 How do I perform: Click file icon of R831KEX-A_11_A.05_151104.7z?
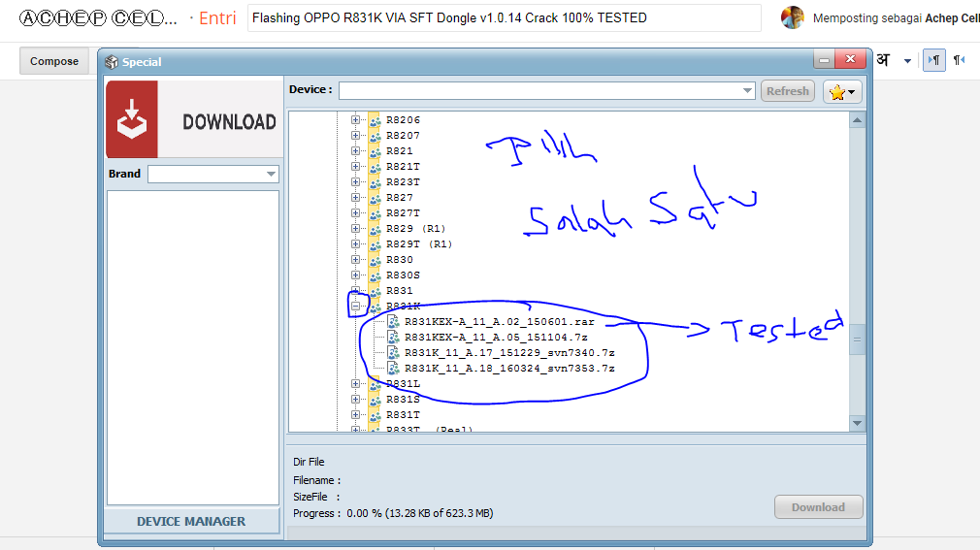coord(393,338)
